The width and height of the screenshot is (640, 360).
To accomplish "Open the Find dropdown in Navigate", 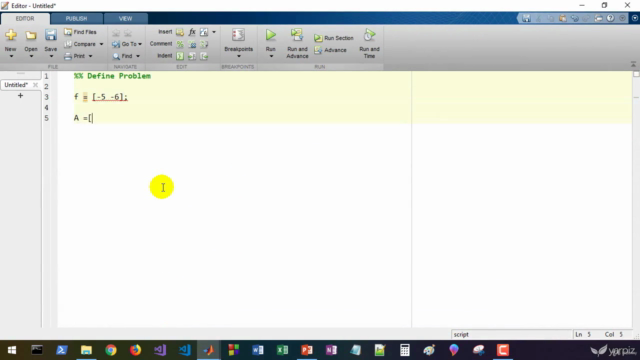I will 126,56.
